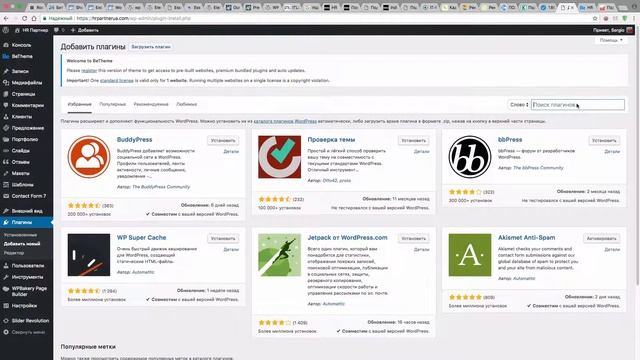The image size is (640, 360).
Task: Switch to the Рекомендуемые tab
Action: (x=151, y=104)
